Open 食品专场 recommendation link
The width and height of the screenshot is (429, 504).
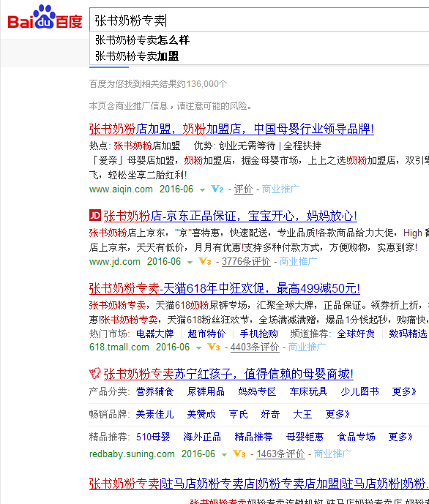point(357,437)
